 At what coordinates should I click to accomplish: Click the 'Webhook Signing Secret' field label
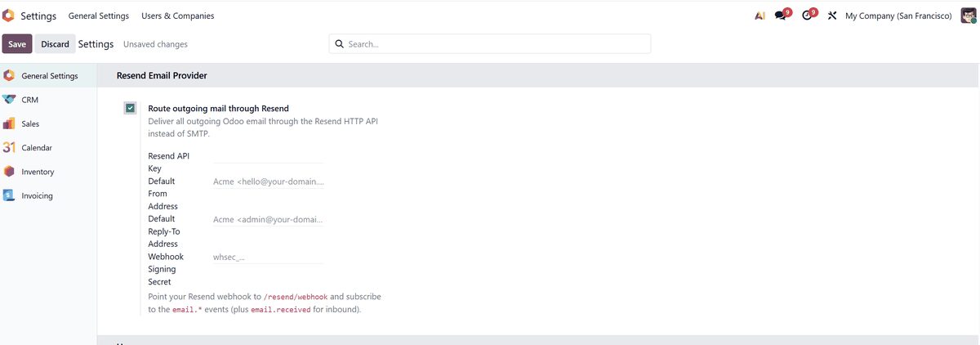[166, 269]
